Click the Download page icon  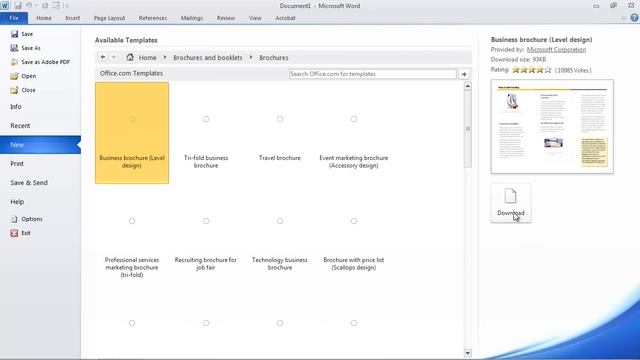511,196
